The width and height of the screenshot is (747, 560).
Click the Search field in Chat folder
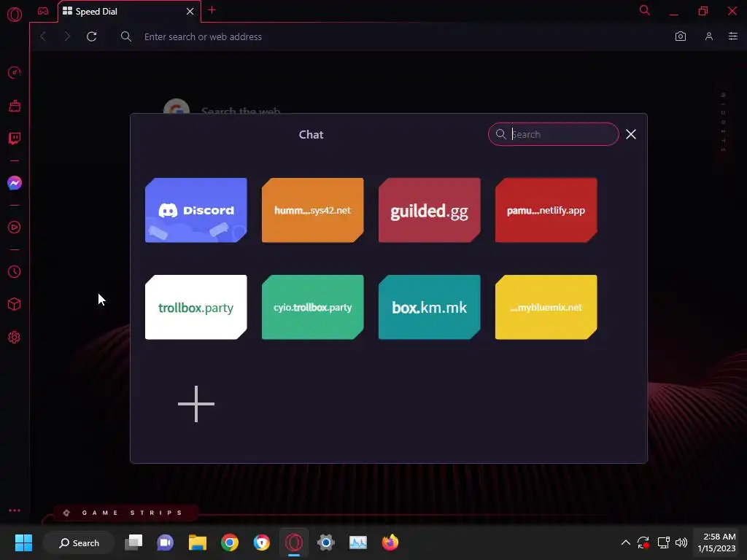[x=554, y=134]
